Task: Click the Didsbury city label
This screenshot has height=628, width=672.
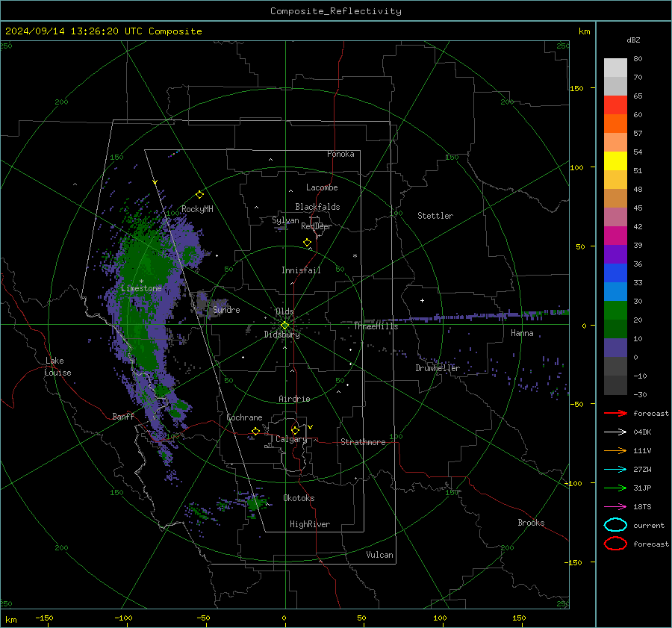Action: 281,335
